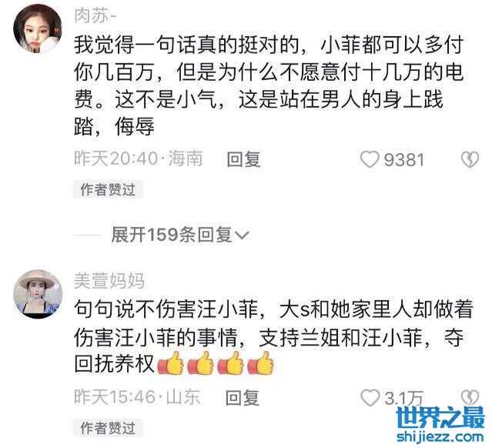Reply to 肉苏-'s comment

pos(243,159)
